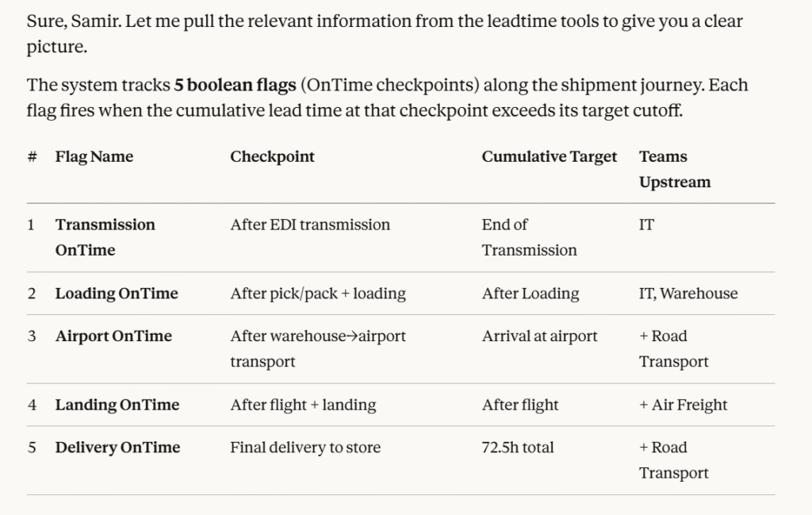Image resolution: width=812 pixels, height=515 pixels.
Task: Click the "72.5h total" target cell
Action: tap(517, 448)
